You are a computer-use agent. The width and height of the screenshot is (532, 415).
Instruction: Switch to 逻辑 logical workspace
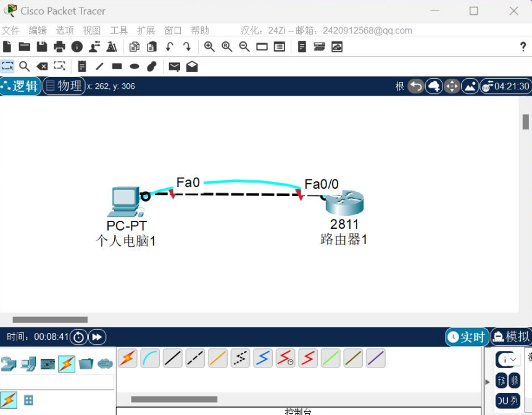[x=20, y=86]
